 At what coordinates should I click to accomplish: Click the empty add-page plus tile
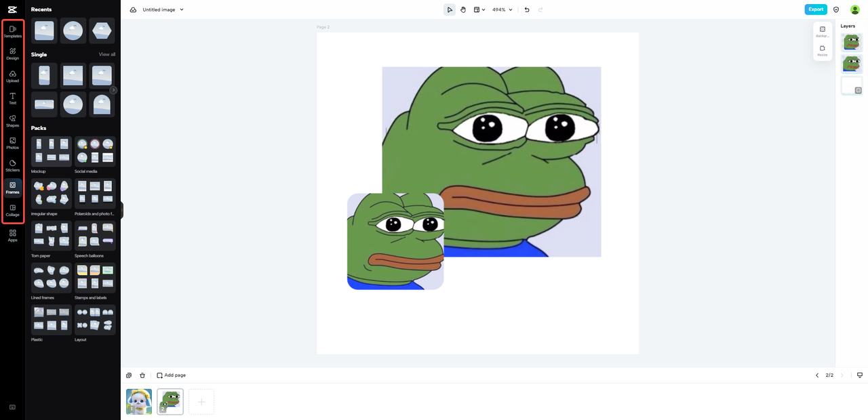(201, 402)
